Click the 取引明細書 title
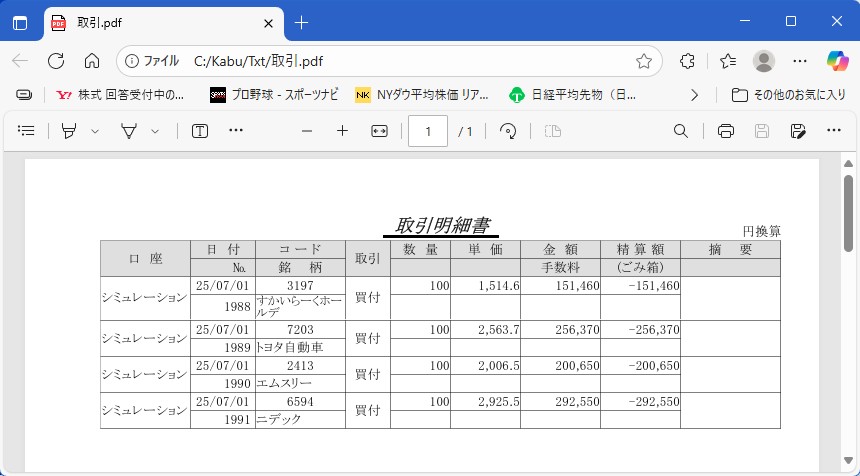Viewport: 860px width, 476px height. pos(441,226)
